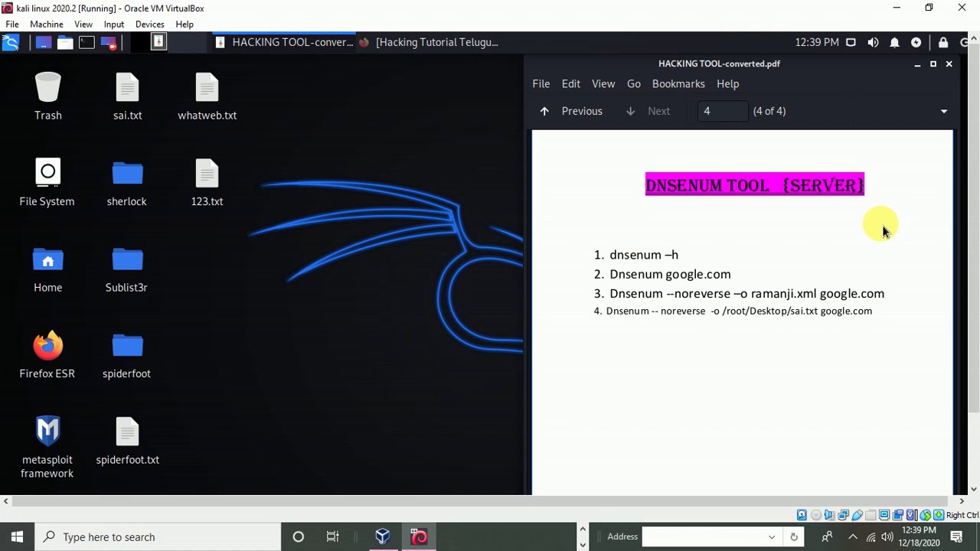This screenshot has height=551, width=980.
Task: Click the Windows search box
Action: tap(158, 537)
